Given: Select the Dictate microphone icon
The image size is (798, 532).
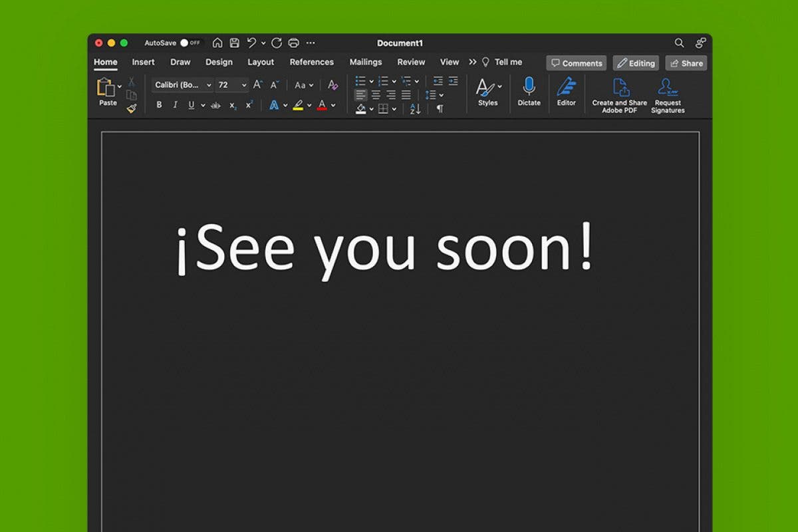Looking at the screenshot, I should pyautogui.click(x=529, y=86).
